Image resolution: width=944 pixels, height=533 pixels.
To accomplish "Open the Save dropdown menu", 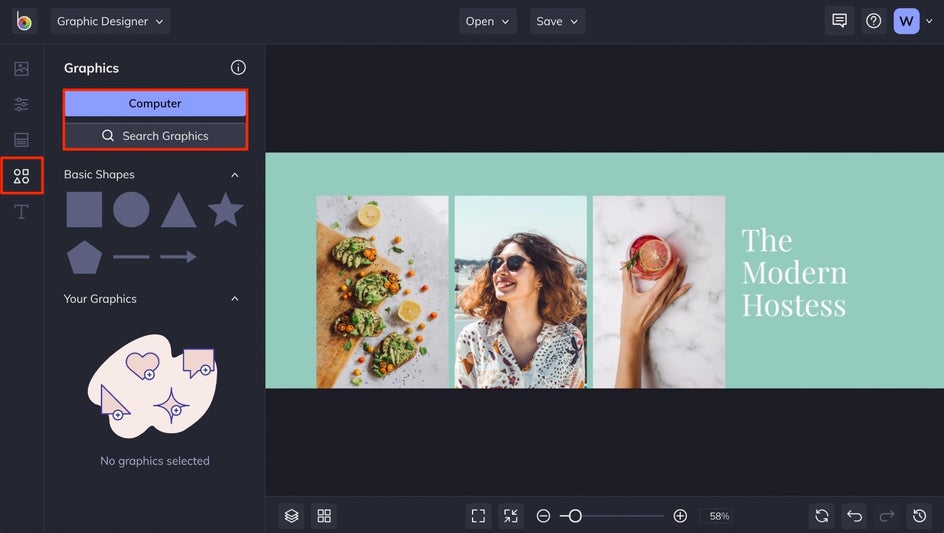I will (x=557, y=21).
